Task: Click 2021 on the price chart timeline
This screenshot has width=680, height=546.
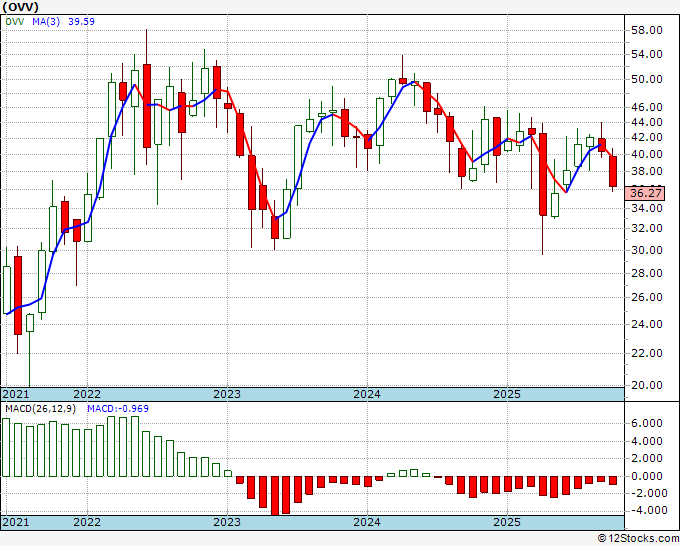Action: pos(16,394)
